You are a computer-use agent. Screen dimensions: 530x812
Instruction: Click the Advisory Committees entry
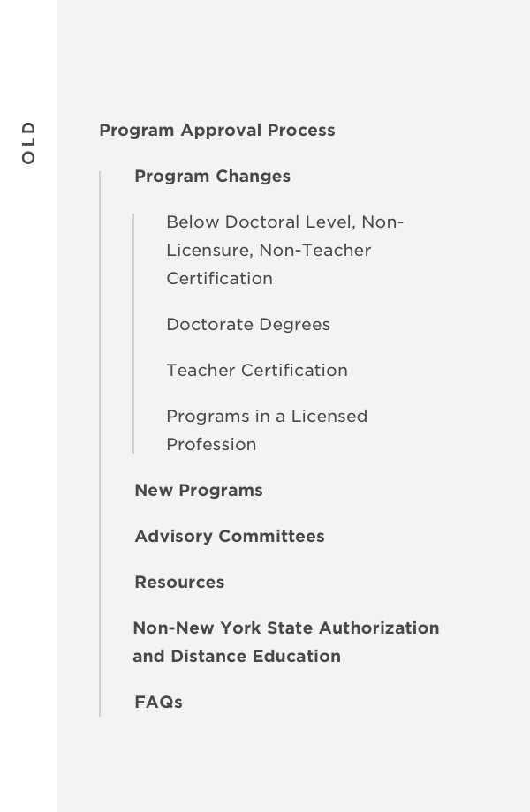tap(230, 537)
